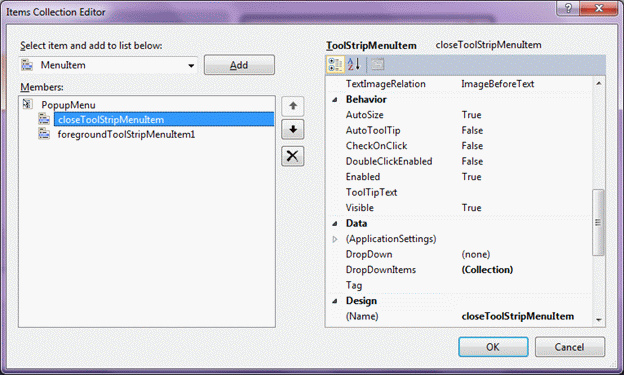Collapse the Design category
624x375 pixels.
(335, 301)
